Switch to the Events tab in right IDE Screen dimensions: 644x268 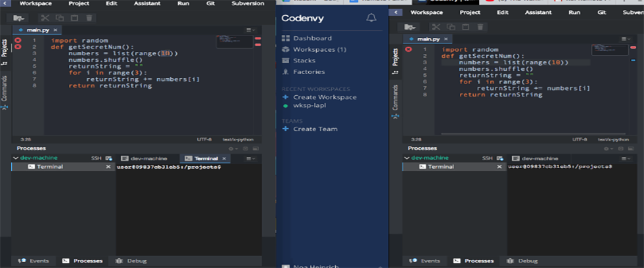(x=425, y=261)
